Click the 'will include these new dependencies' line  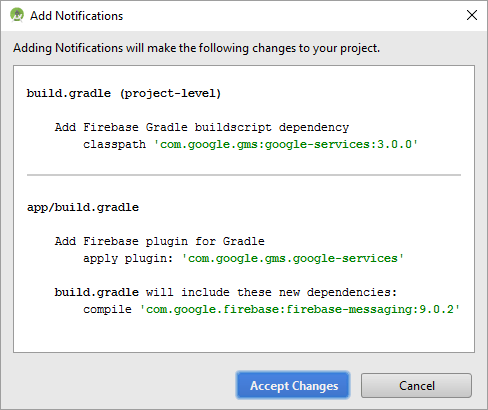tap(226, 292)
